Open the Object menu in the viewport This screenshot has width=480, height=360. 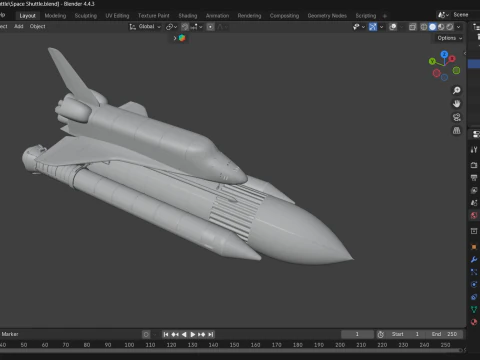pos(37,26)
